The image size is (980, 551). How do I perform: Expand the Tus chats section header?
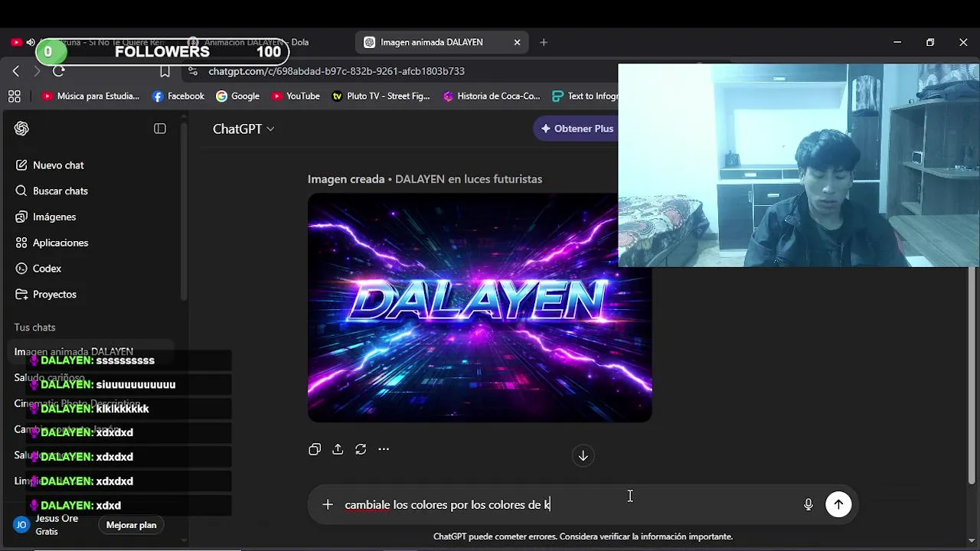34,328
